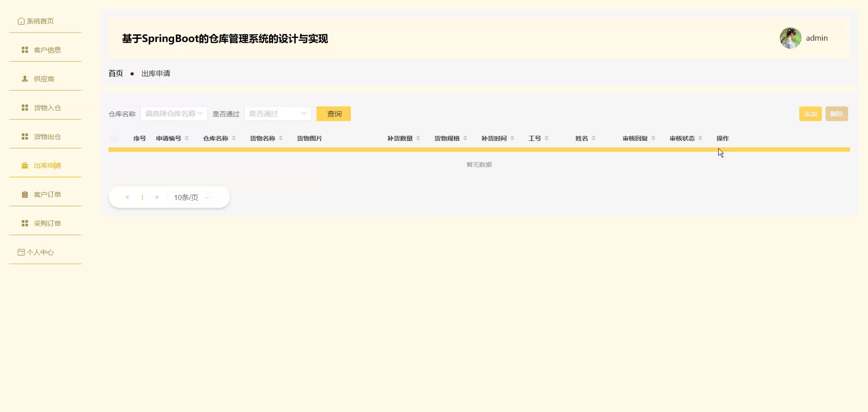Viewport: 868px width, 412px height.
Task: Open 客户订单 menu item
Action: pos(45,194)
